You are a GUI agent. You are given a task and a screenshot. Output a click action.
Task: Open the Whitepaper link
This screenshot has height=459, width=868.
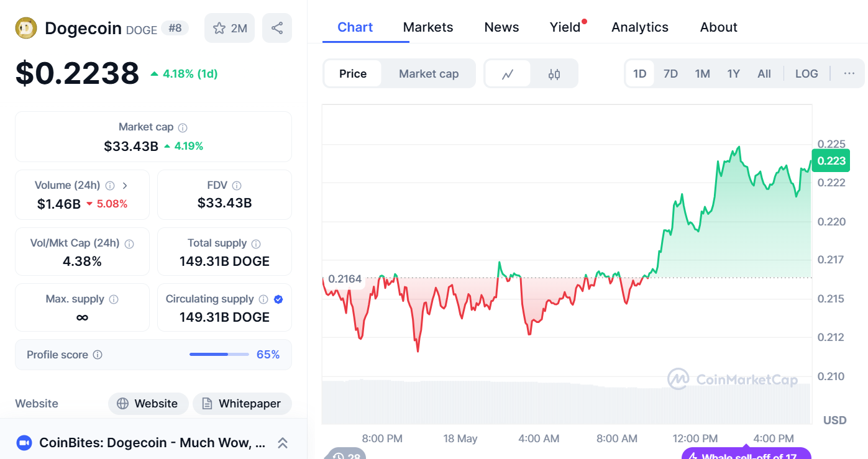coord(242,404)
